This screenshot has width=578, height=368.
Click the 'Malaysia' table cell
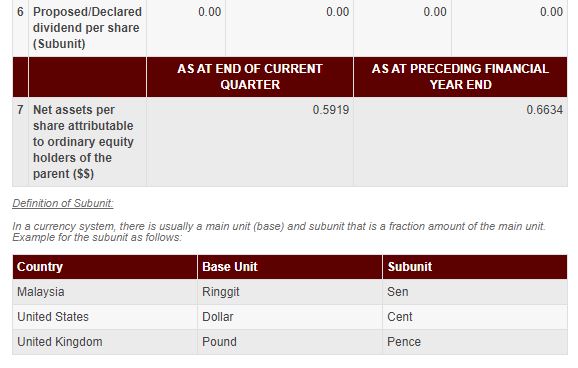(105, 292)
